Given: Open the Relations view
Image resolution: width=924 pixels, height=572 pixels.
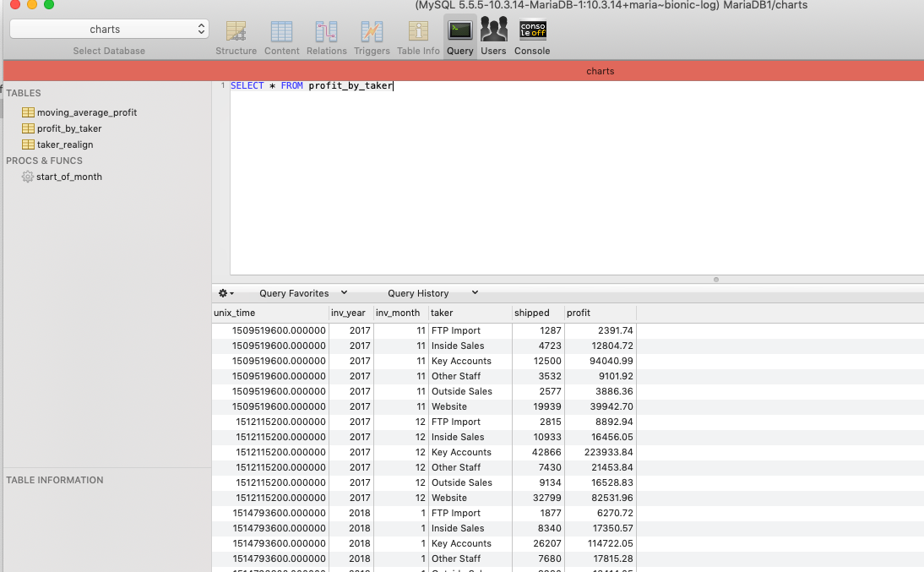Looking at the screenshot, I should tap(326, 34).
